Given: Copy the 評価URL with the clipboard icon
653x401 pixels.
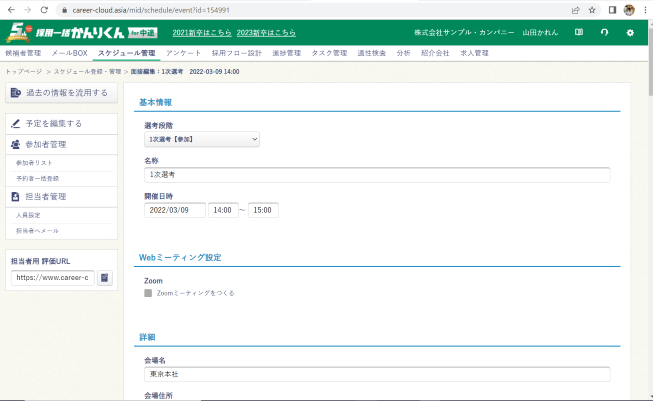Looking at the screenshot, I should [106, 277].
